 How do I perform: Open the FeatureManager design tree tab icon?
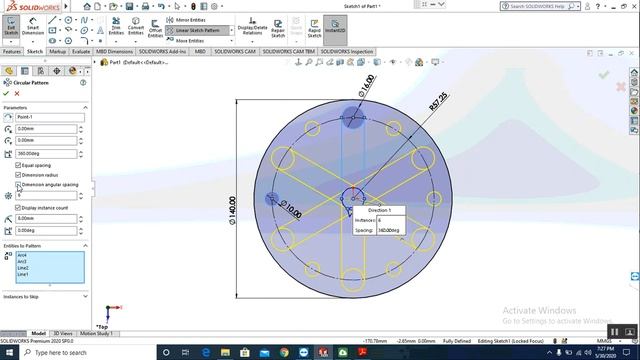(9, 71)
